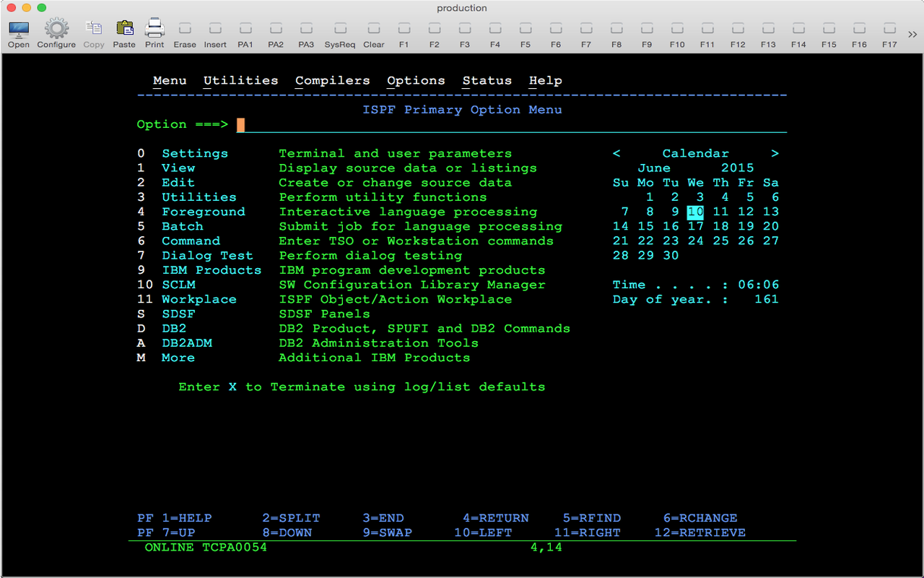Open the Compilers menu in ISPF
The width and height of the screenshot is (924, 578).
pyautogui.click(x=332, y=81)
